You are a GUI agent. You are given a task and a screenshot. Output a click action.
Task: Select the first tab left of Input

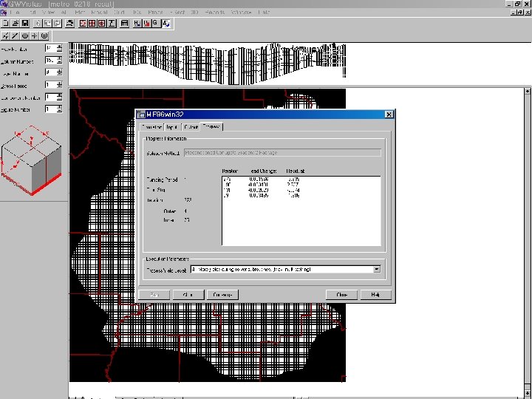pos(151,127)
